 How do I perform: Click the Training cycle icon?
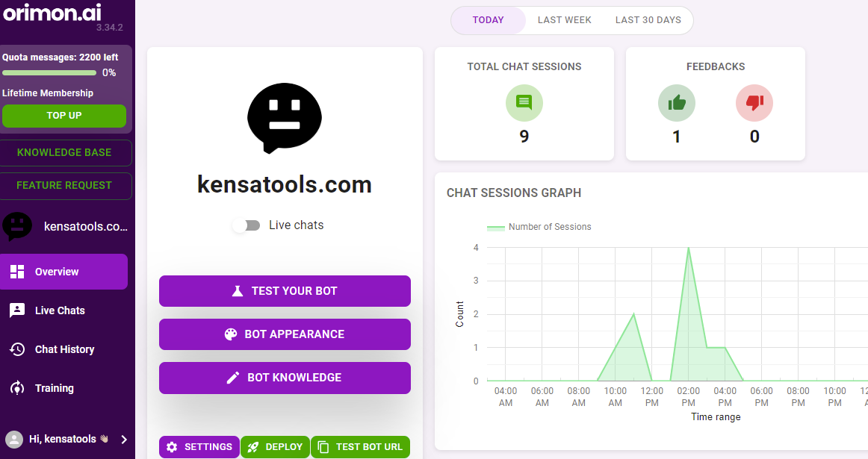point(17,387)
